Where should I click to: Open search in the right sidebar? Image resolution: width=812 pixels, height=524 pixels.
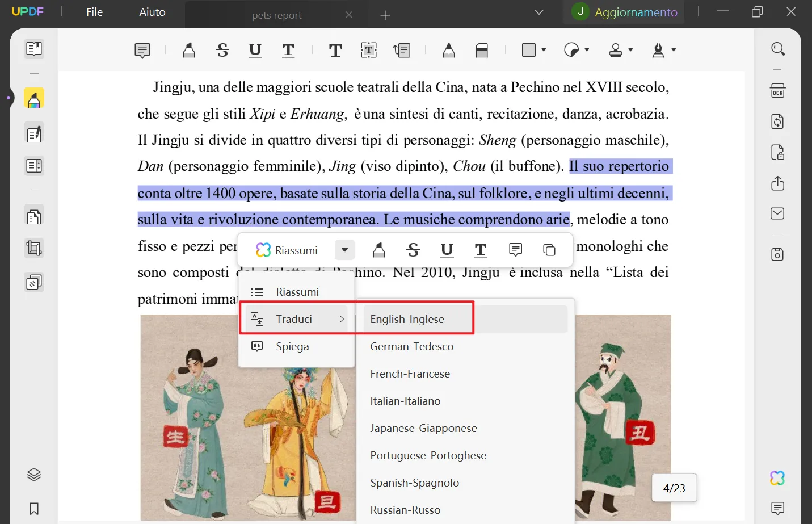point(778,49)
